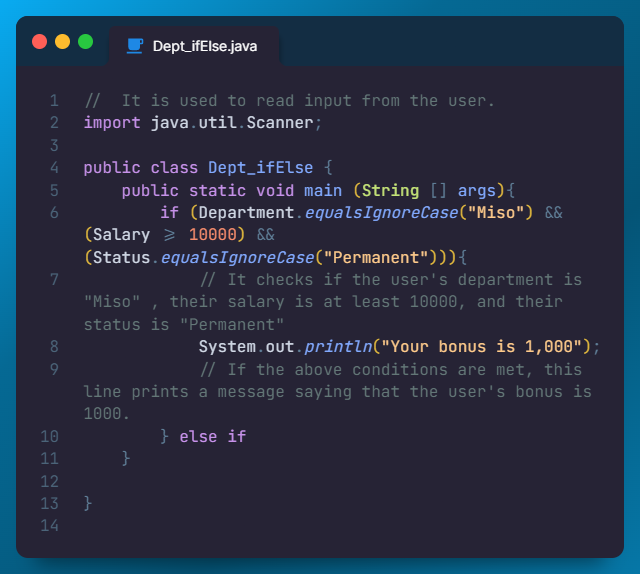
Task: Click the red close window button
Action: pos(40,42)
